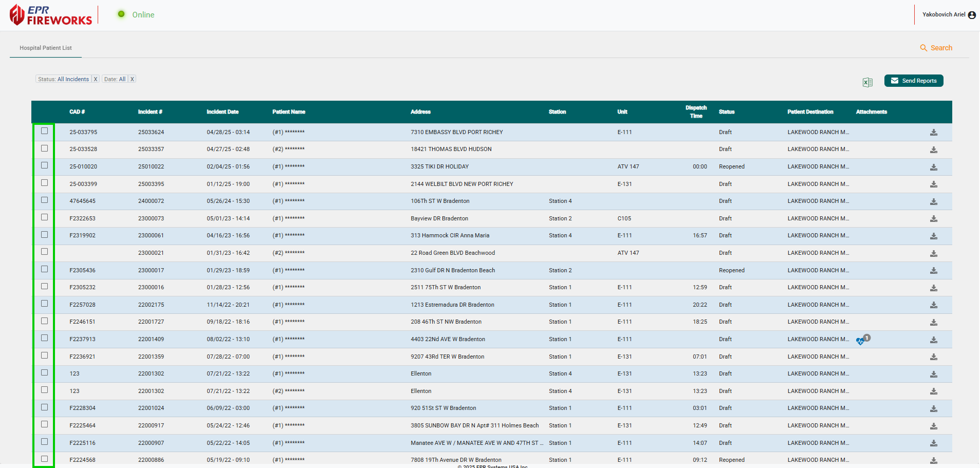Select the row checkbox for incident F2322653

(x=44, y=217)
